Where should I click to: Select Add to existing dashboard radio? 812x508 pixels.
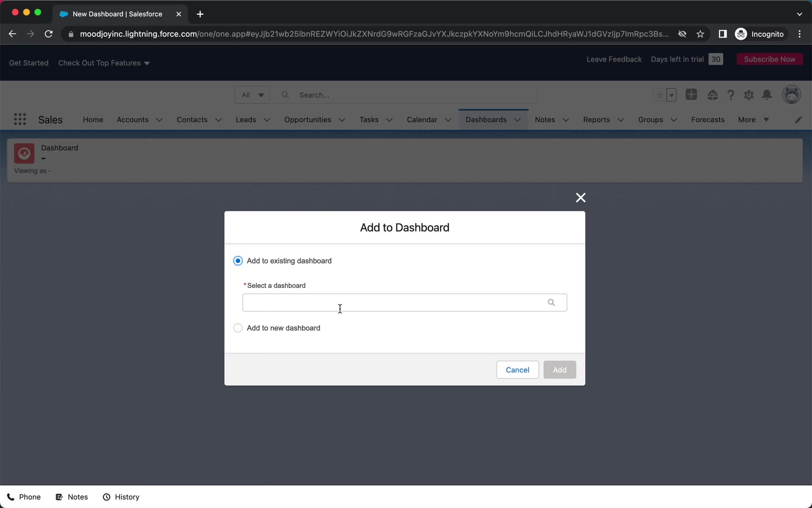pyautogui.click(x=238, y=261)
